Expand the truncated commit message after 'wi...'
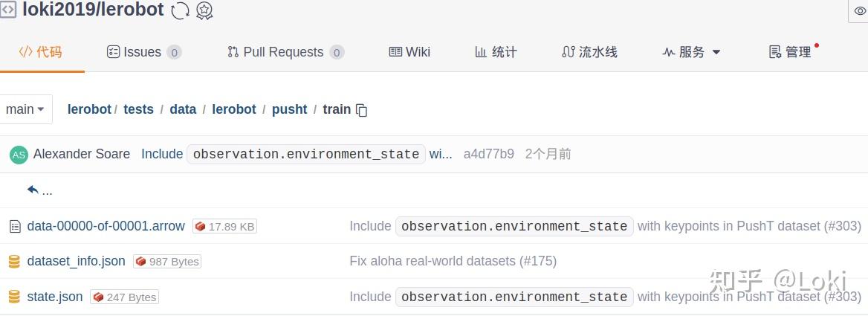Viewport: 868px width, 316px height. [x=441, y=154]
